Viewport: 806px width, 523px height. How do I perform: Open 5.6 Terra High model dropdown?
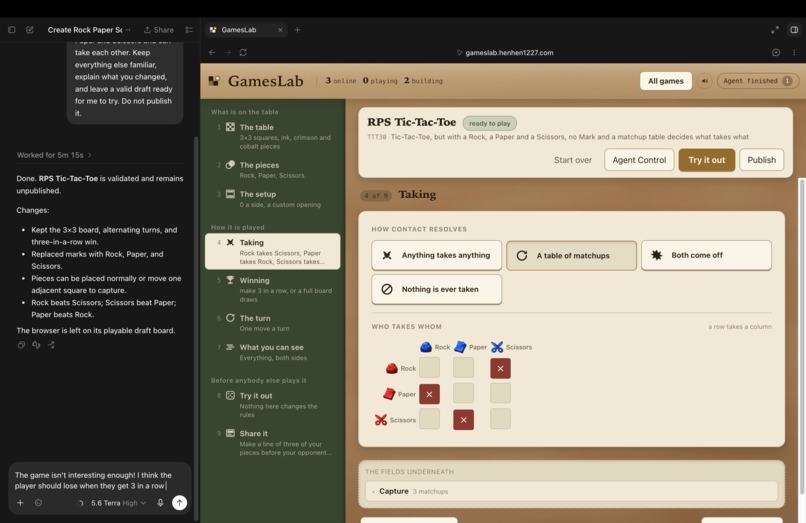118,503
